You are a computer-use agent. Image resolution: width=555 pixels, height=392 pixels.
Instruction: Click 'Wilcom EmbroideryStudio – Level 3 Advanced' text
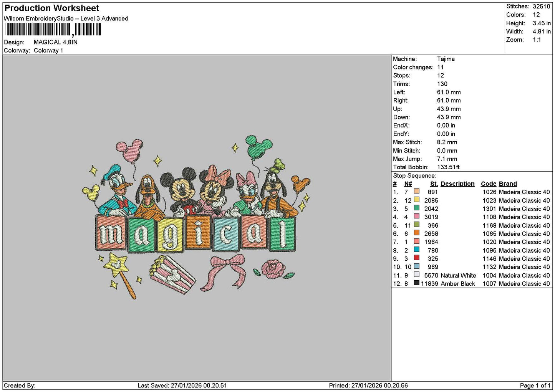66,18
